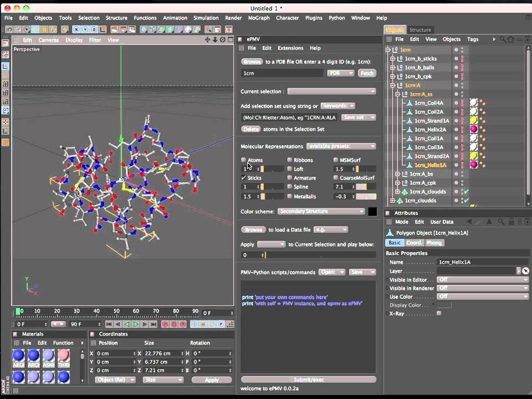Enable the Atoms representation checkbox

[x=244, y=160]
